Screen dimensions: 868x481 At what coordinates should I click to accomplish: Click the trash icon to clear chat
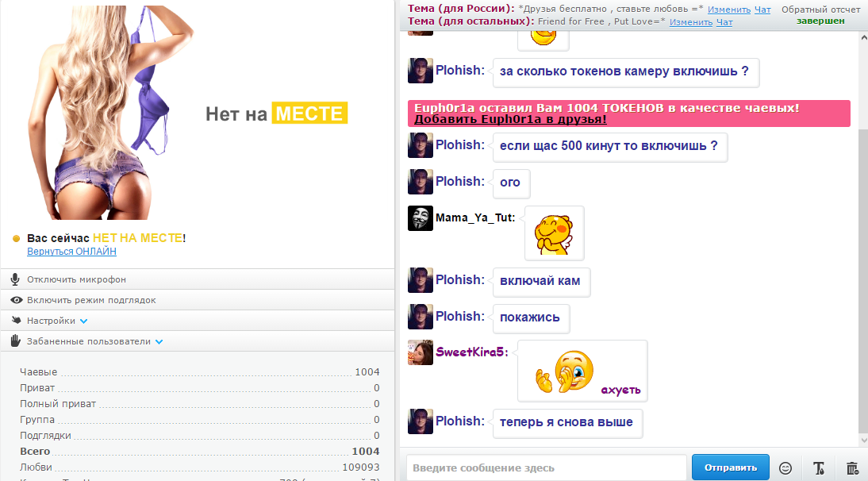tap(852, 468)
